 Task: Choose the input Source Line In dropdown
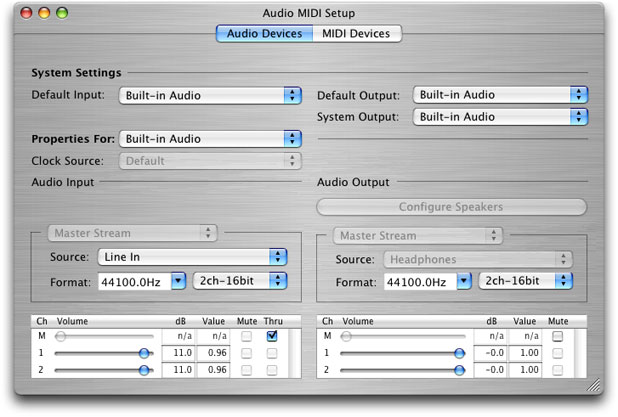pos(192,257)
